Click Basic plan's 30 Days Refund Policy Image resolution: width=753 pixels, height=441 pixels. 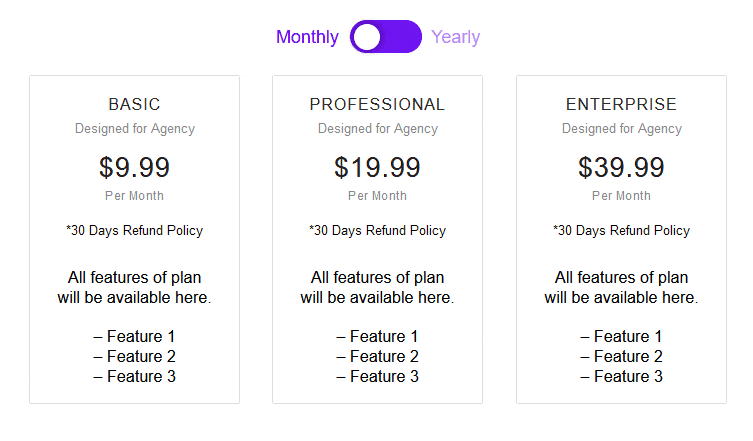pyautogui.click(x=134, y=231)
